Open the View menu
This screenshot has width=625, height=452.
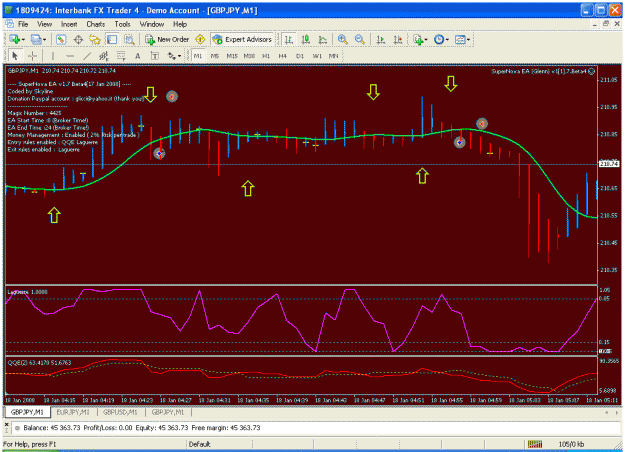pos(45,24)
